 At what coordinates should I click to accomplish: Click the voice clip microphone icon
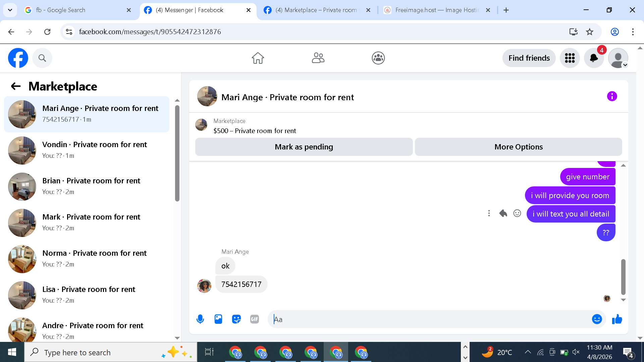(200, 319)
